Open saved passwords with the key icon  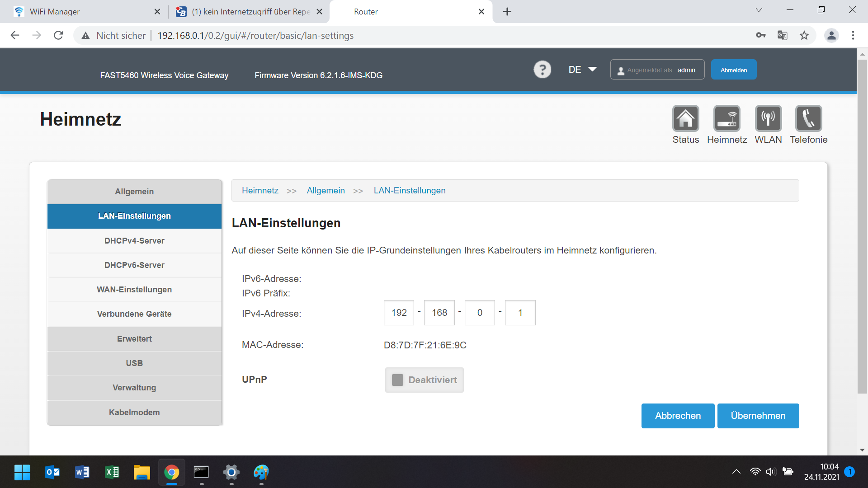click(761, 35)
